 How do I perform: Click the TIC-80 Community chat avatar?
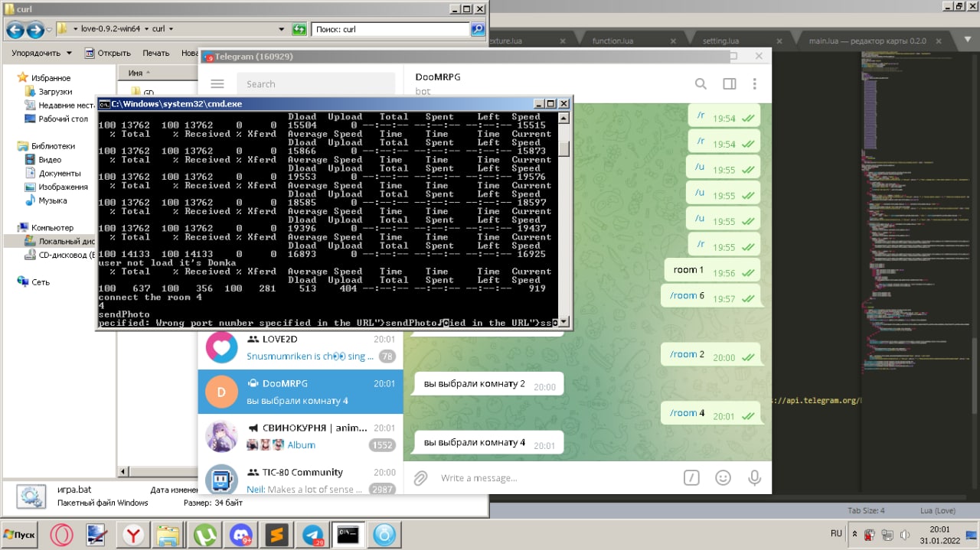tap(221, 480)
